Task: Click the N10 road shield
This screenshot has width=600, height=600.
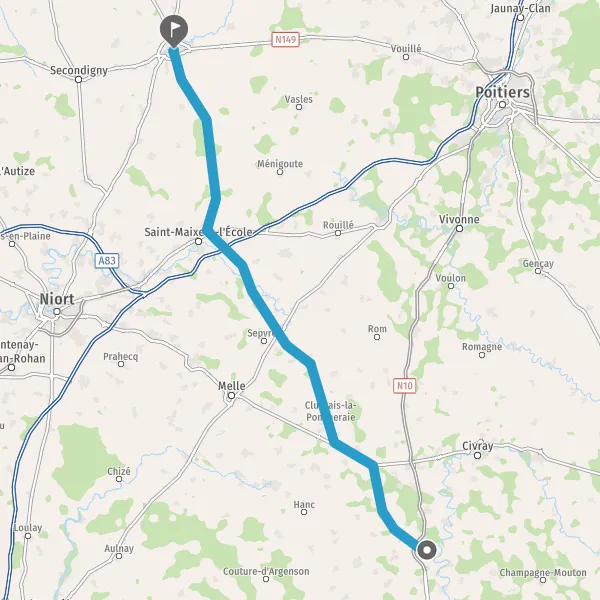Action: pos(404,385)
